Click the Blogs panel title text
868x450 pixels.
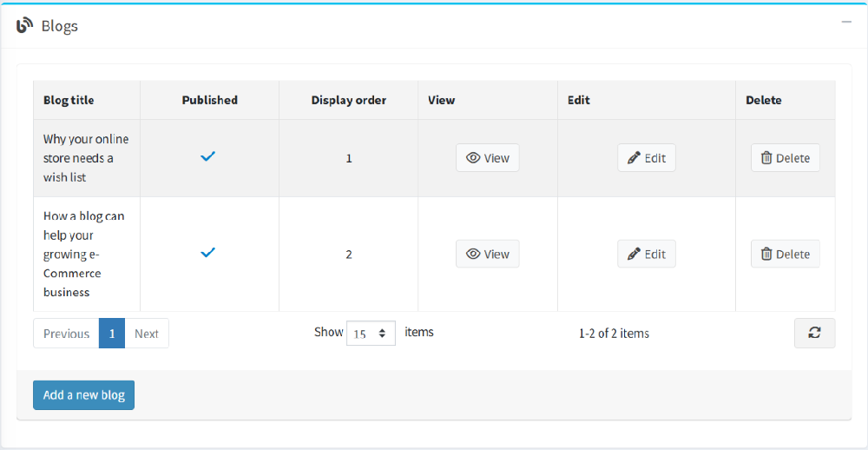pyautogui.click(x=60, y=26)
